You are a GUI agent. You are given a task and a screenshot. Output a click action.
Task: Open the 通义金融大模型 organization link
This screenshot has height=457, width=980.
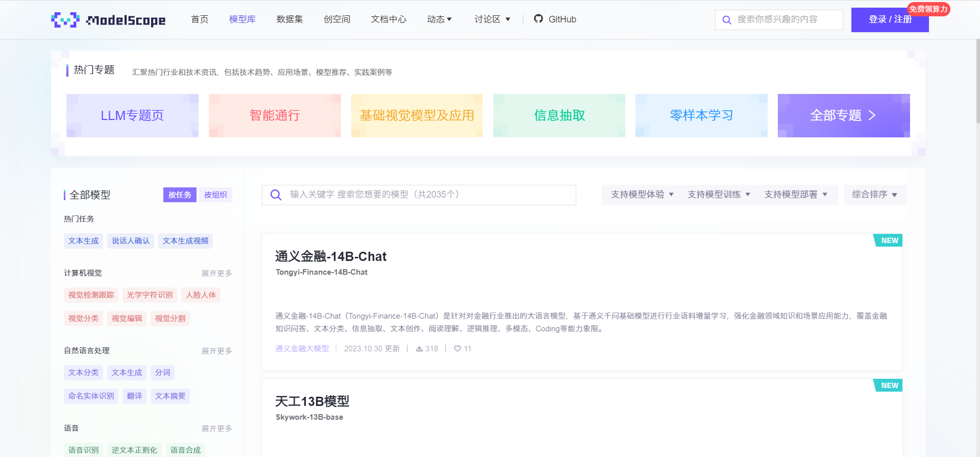click(x=302, y=349)
